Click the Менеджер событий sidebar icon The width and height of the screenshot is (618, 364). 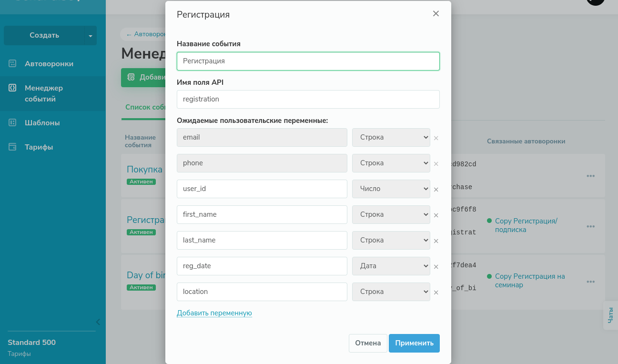(13, 88)
